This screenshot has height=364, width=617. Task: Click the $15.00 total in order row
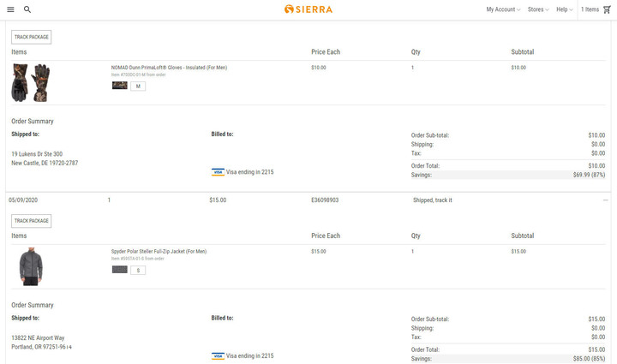[x=218, y=200]
